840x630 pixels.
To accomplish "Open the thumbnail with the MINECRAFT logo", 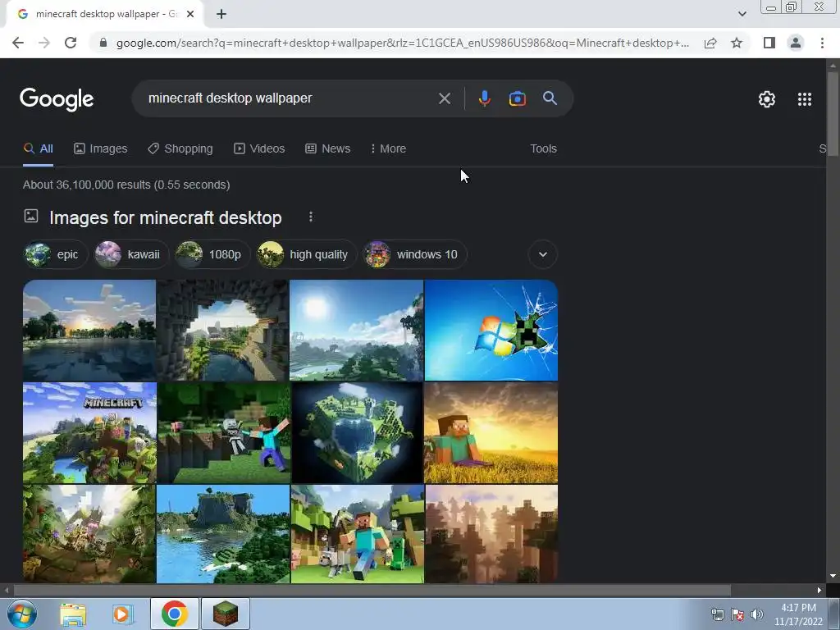I will pos(89,433).
